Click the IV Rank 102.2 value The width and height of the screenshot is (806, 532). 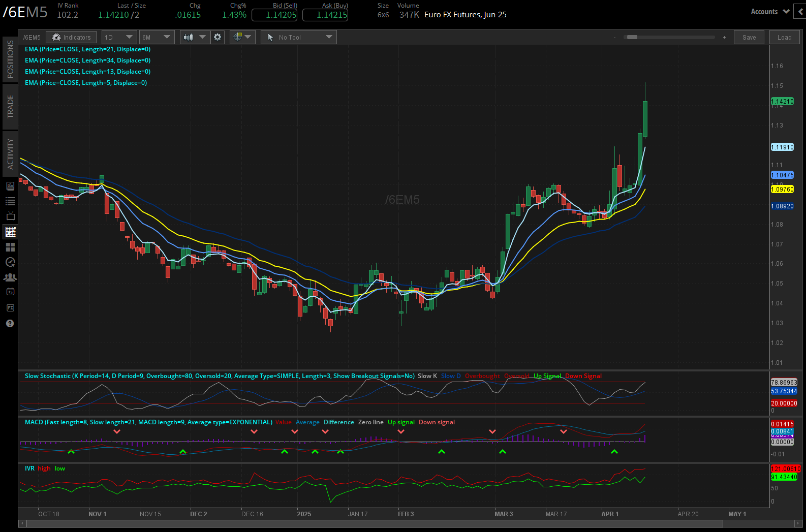coord(68,15)
